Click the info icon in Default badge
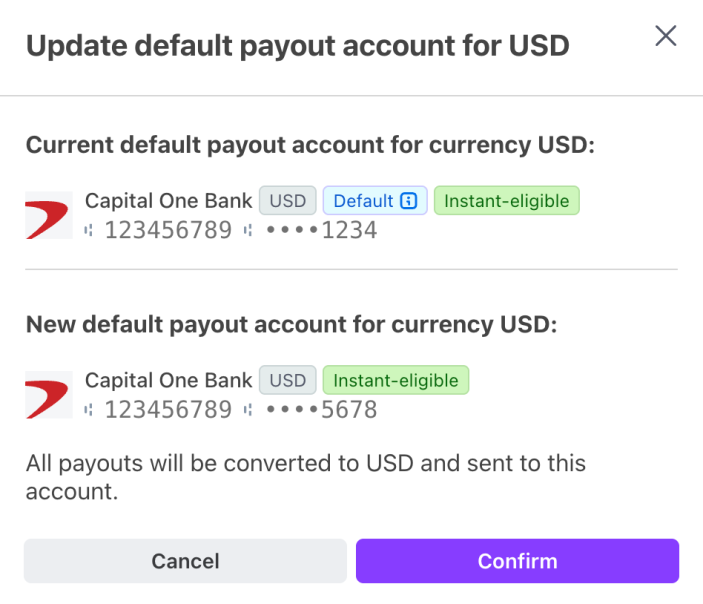The image size is (703, 604). coord(408,200)
